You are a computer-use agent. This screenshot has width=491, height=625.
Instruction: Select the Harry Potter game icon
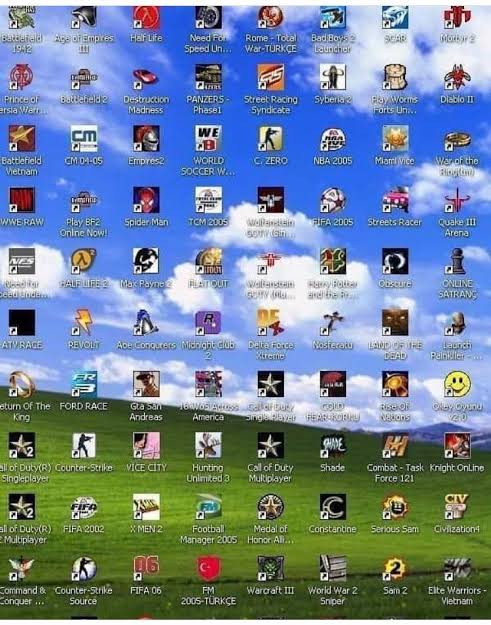tap(333, 261)
